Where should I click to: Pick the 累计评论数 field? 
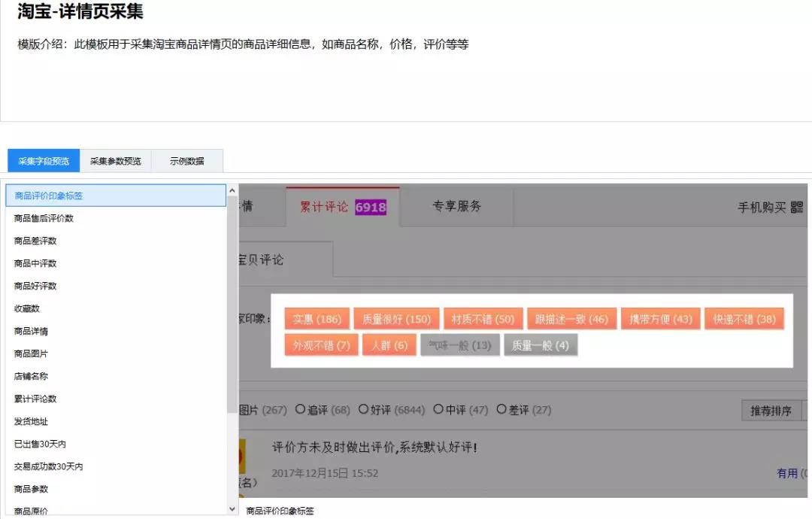point(116,399)
